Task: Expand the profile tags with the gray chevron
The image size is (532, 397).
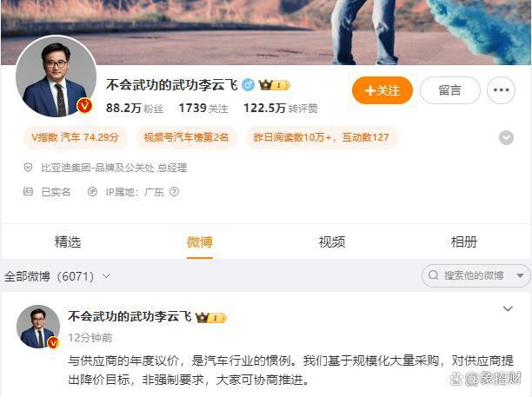Action: 506,137
